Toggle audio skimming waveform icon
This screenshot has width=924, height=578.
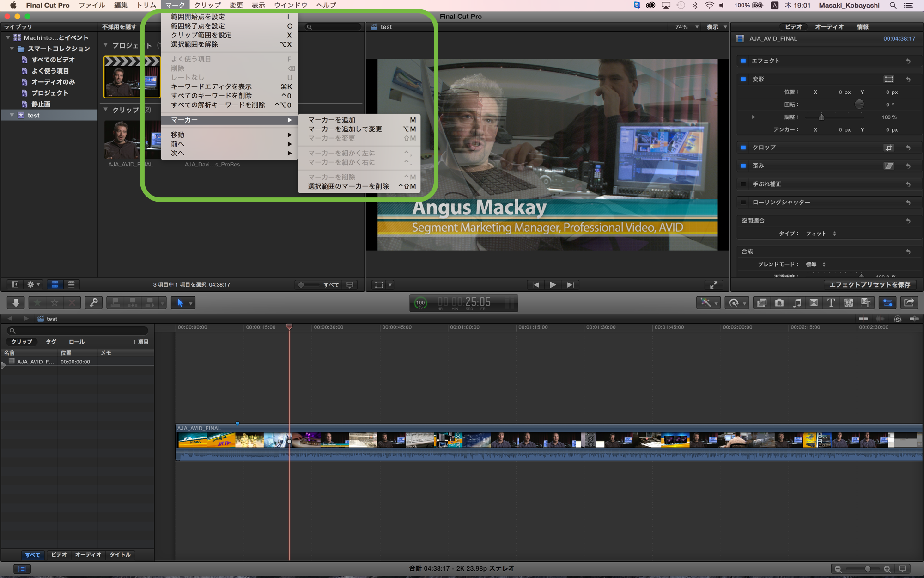coord(881,319)
